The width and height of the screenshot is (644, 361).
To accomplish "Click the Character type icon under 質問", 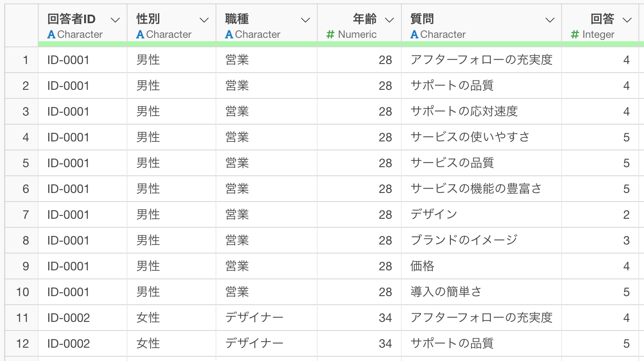I will [x=414, y=34].
